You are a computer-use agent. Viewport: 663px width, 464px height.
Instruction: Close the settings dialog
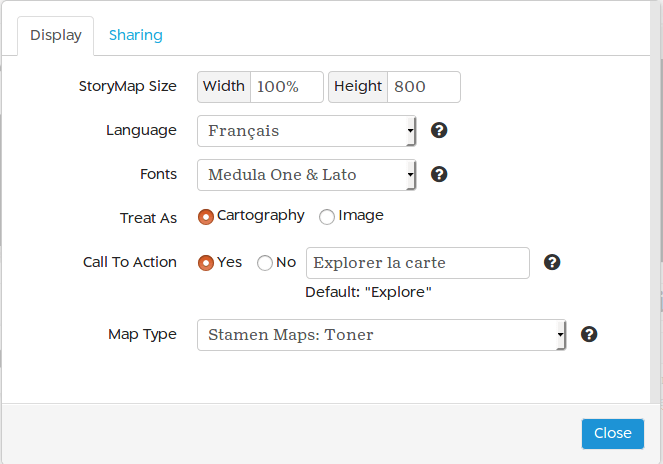pyautogui.click(x=613, y=434)
